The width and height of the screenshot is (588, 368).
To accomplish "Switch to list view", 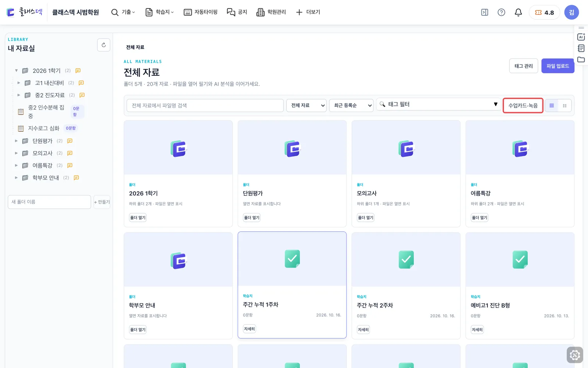I will coord(565,106).
